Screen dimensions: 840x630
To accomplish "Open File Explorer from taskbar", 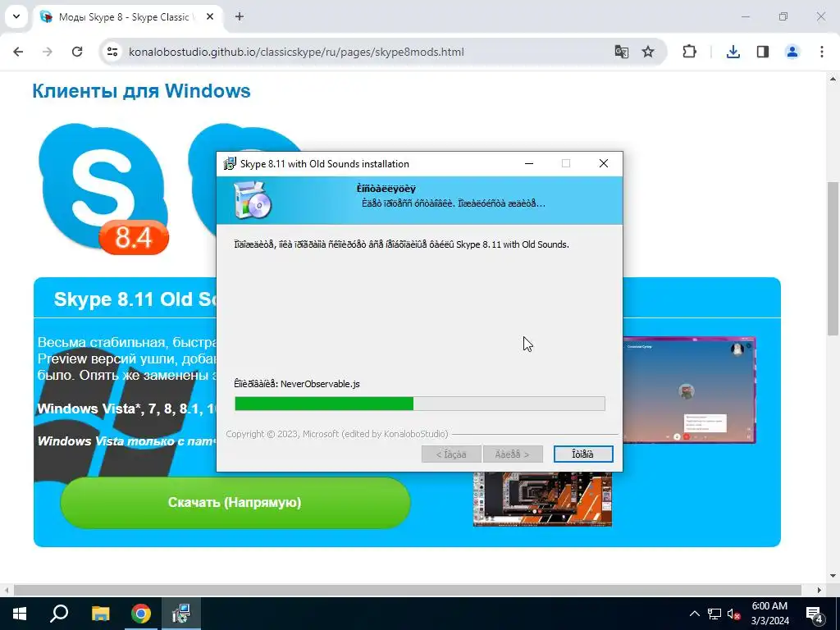I will coord(100,614).
